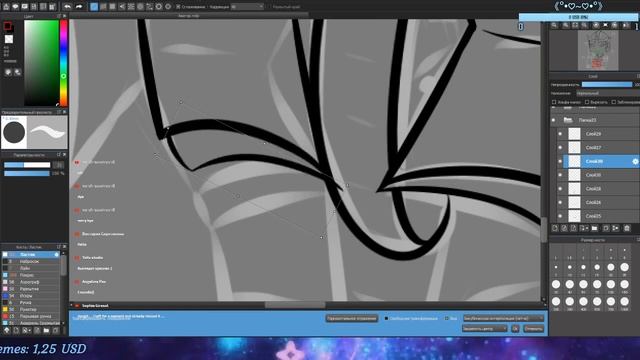640x360 pixels.
Task: Select the foreground color swatch
Action: point(7,27)
